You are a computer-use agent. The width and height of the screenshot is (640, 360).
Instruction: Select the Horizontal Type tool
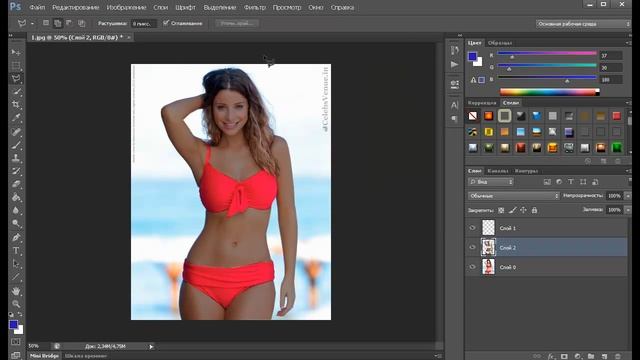point(16,251)
